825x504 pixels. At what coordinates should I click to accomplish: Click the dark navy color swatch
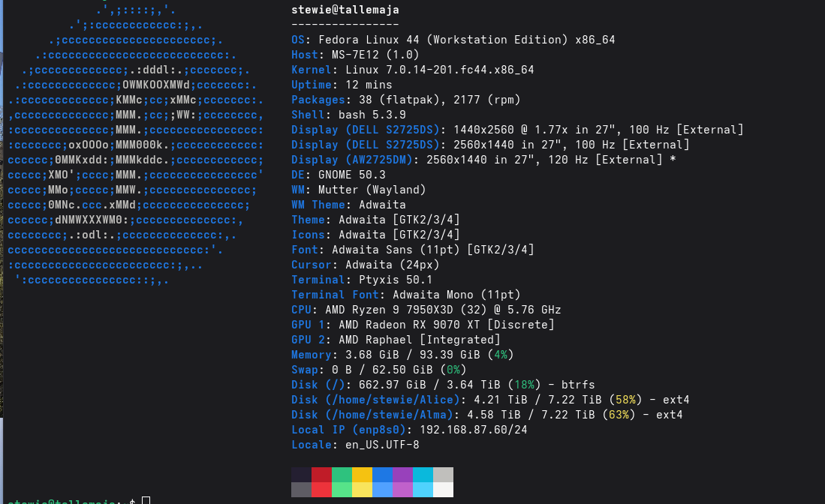tap(302, 475)
